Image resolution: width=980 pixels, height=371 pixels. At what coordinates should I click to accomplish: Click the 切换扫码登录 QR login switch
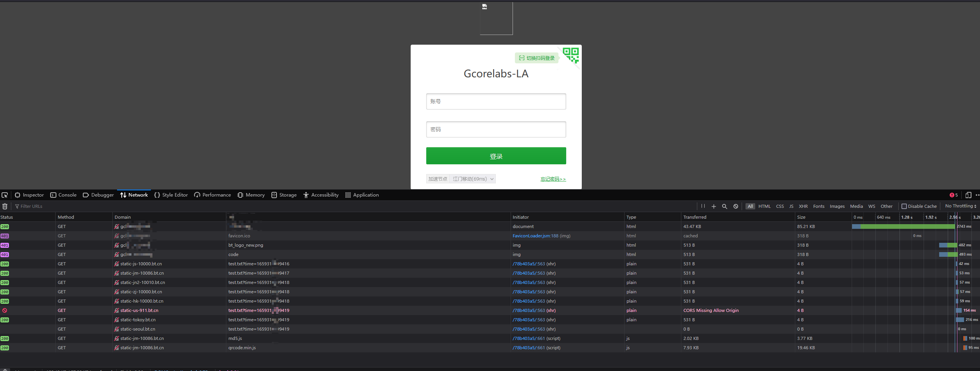[x=537, y=58]
